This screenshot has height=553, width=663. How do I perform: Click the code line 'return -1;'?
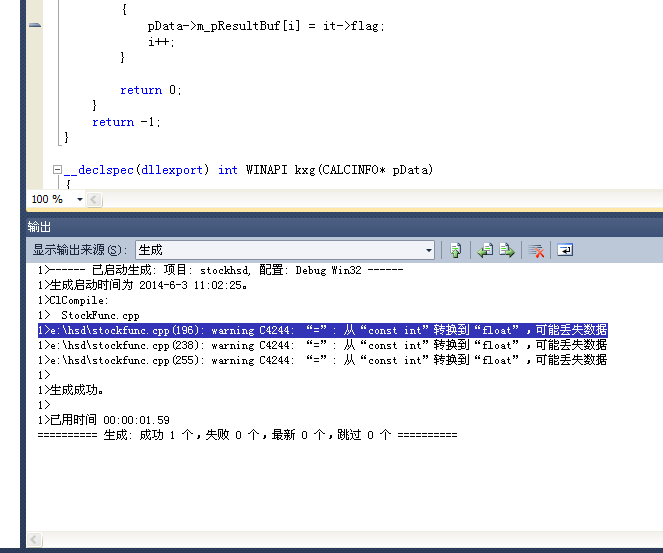click(x=126, y=122)
